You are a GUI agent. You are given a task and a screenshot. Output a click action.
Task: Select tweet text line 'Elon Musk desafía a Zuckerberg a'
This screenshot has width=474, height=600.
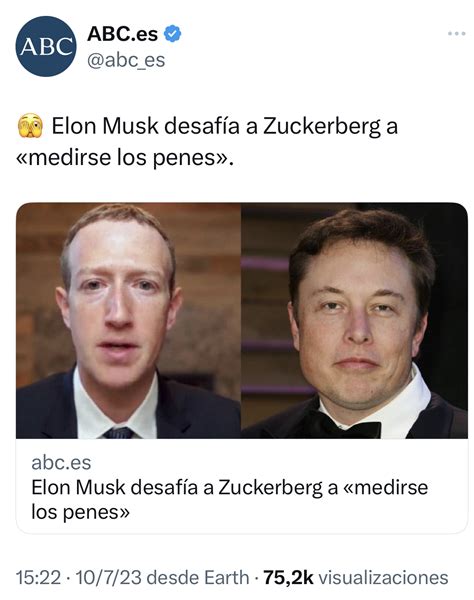coord(225,126)
